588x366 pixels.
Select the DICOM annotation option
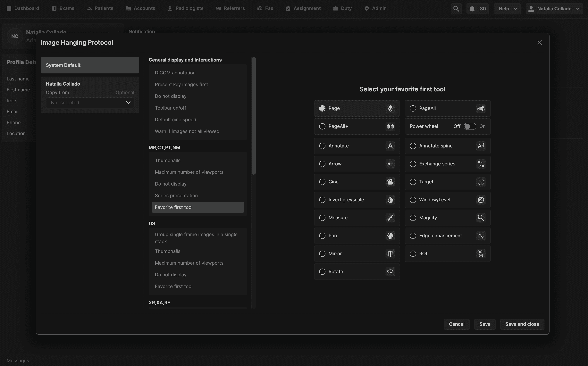click(x=175, y=73)
